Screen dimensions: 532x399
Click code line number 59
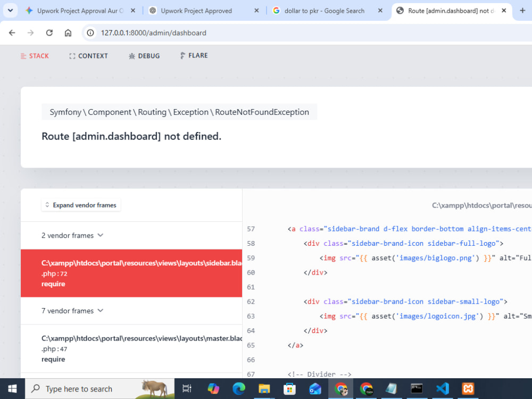tap(251, 258)
